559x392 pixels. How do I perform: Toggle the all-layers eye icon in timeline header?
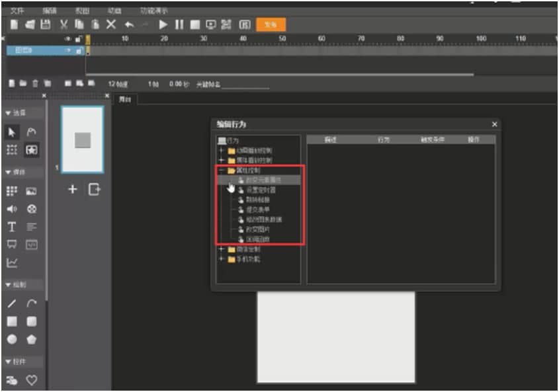coord(67,40)
